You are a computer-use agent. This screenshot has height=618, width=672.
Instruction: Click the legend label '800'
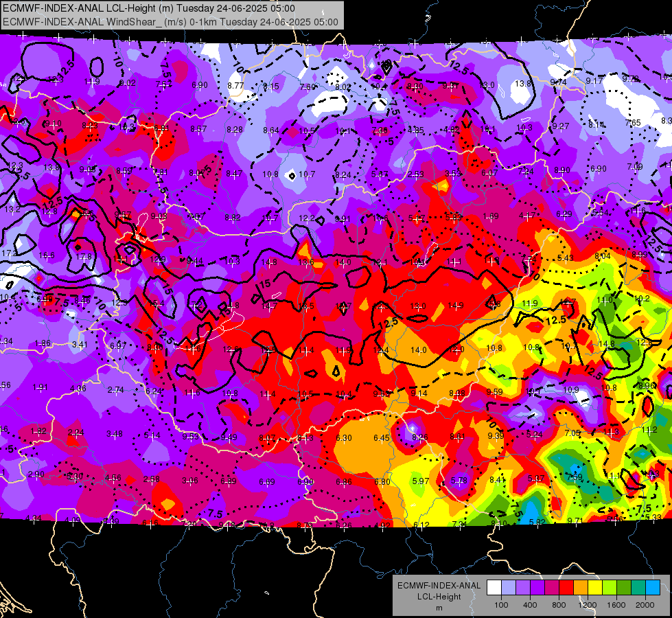point(559,605)
